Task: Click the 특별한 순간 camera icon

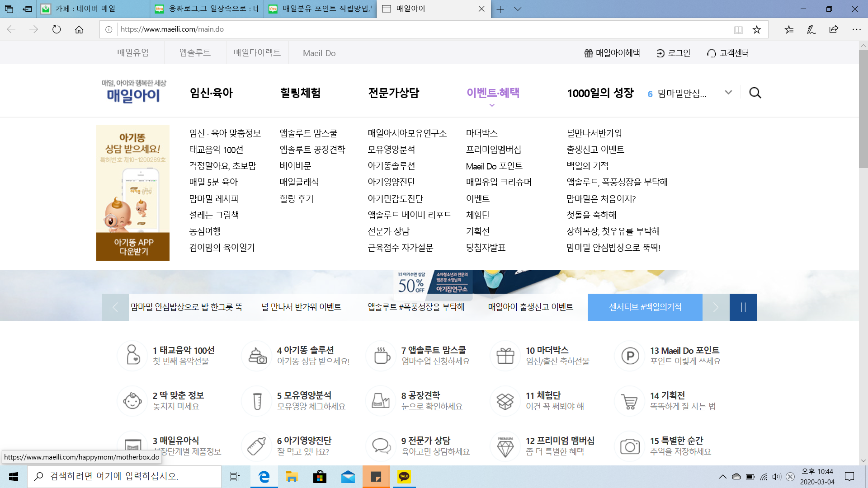Action: pos(630,446)
